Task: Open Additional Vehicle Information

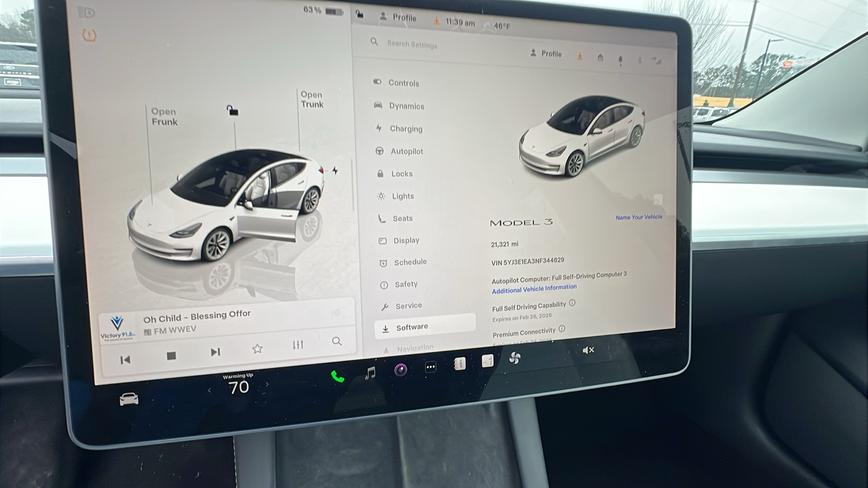Action: pos(534,288)
